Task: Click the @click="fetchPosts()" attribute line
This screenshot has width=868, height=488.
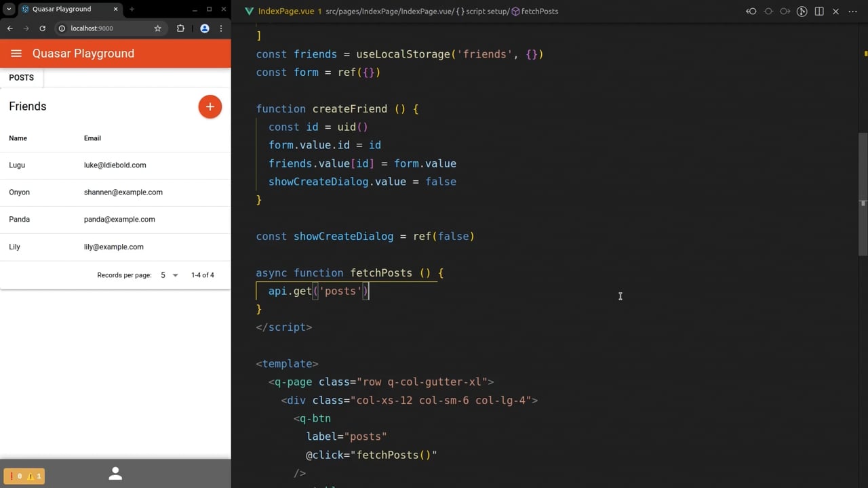Action: (372, 455)
